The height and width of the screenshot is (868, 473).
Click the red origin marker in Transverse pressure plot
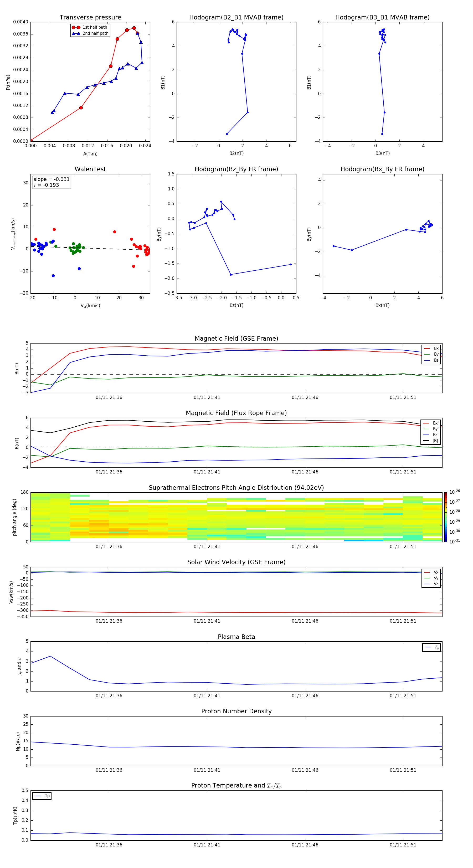31,140
